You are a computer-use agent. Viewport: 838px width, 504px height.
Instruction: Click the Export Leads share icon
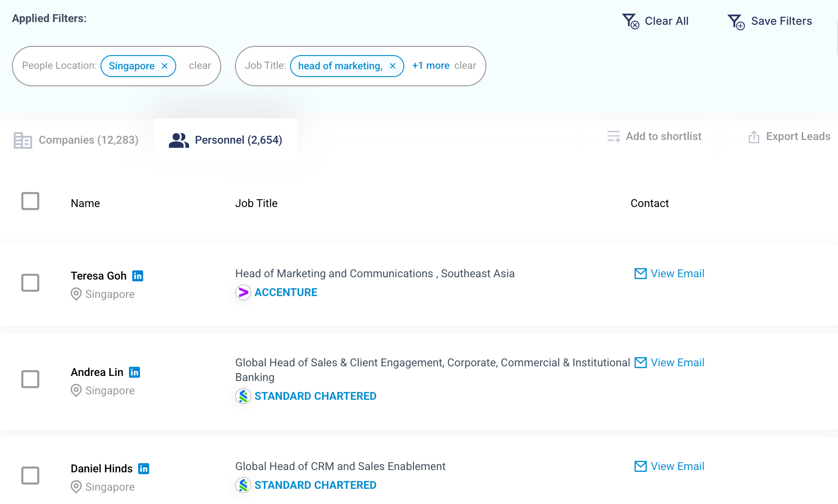tap(754, 137)
